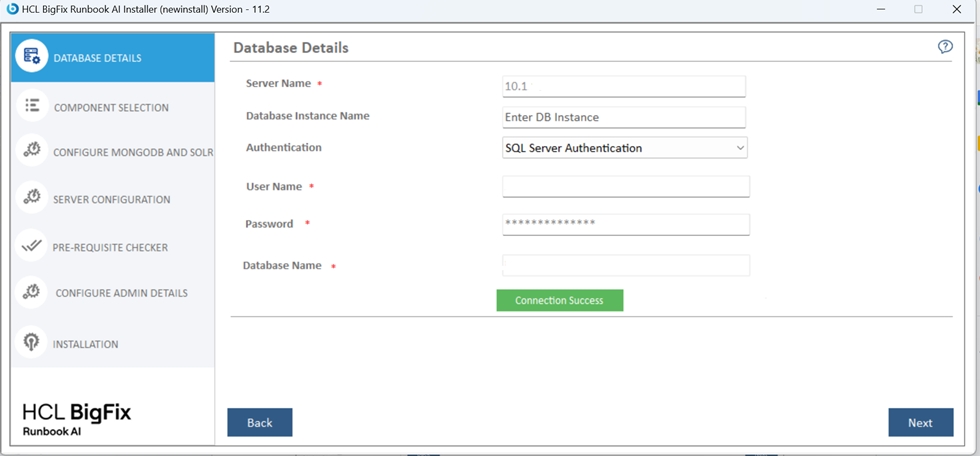Click the Component Selection list icon
Image resolution: width=980 pixels, height=456 pixels.
[32, 106]
